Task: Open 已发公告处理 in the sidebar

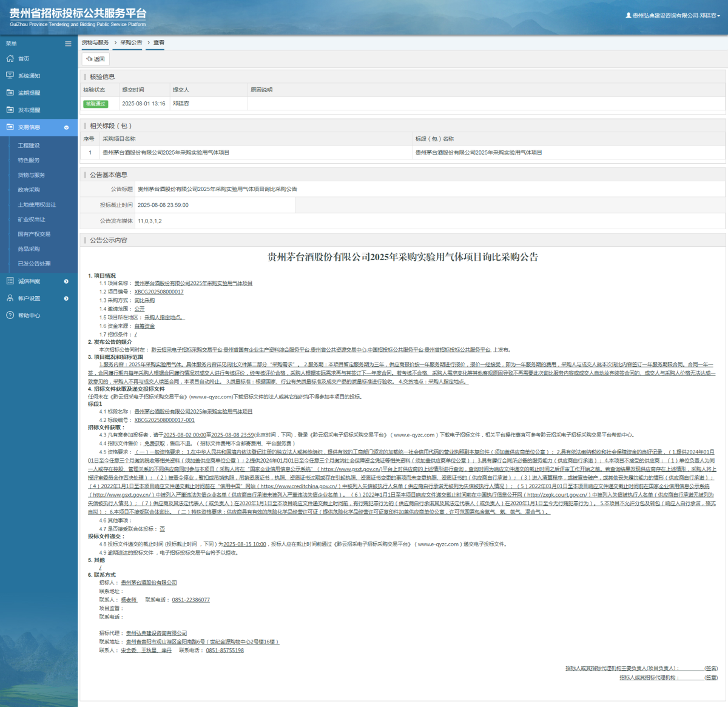Action: [34, 264]
